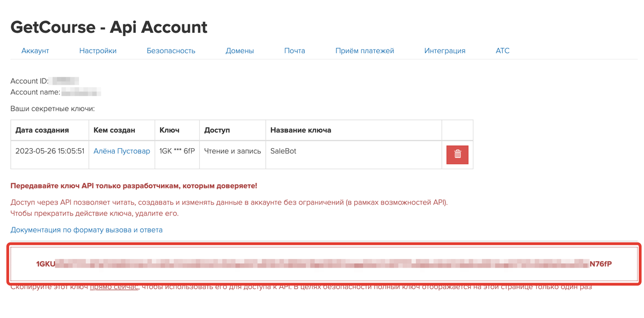Go to the Домены tab
Screen dimensions: 644x318
coord(240,50)
